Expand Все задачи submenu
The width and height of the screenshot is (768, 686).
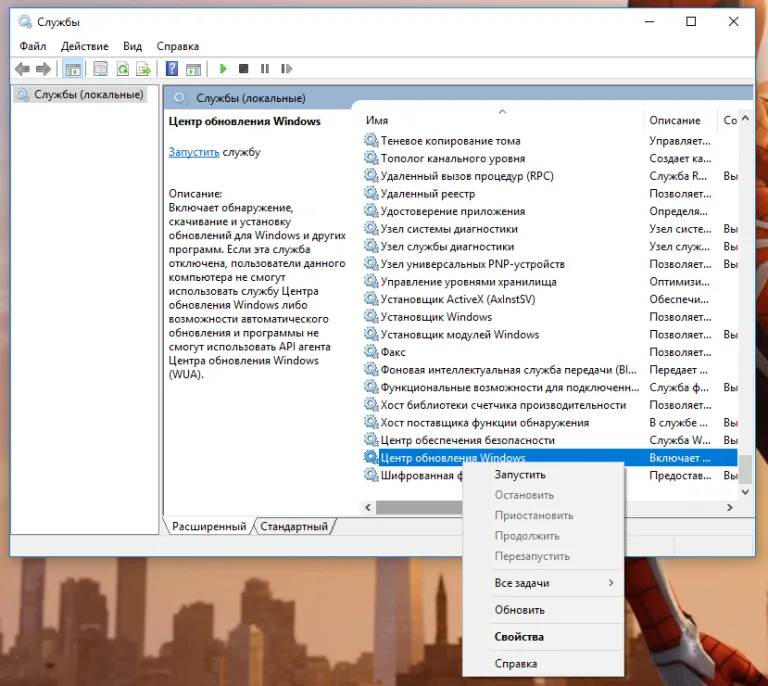(x=543, y=583)
